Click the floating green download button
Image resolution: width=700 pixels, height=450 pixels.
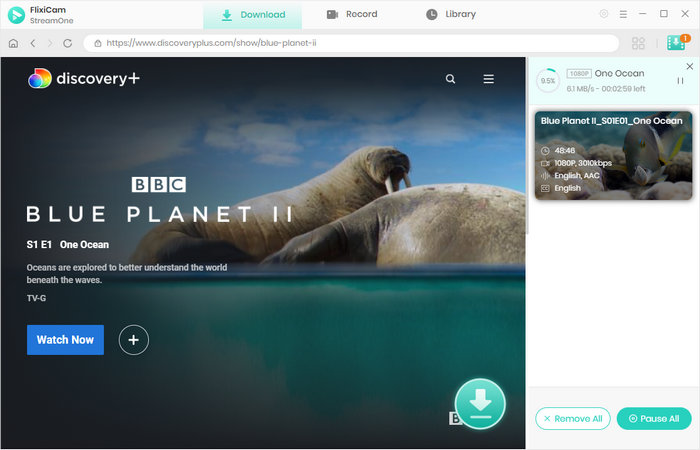click(x=480, y=404)
